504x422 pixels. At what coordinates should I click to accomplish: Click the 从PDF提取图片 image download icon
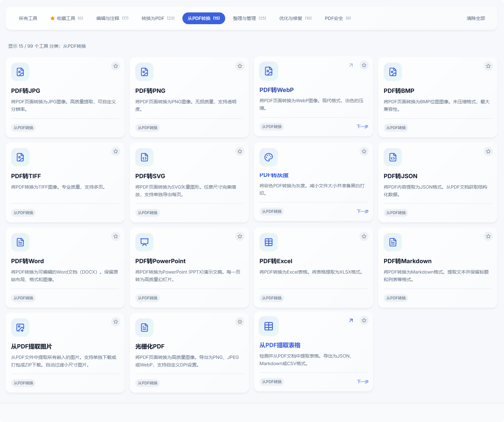(x=20, y=328)
